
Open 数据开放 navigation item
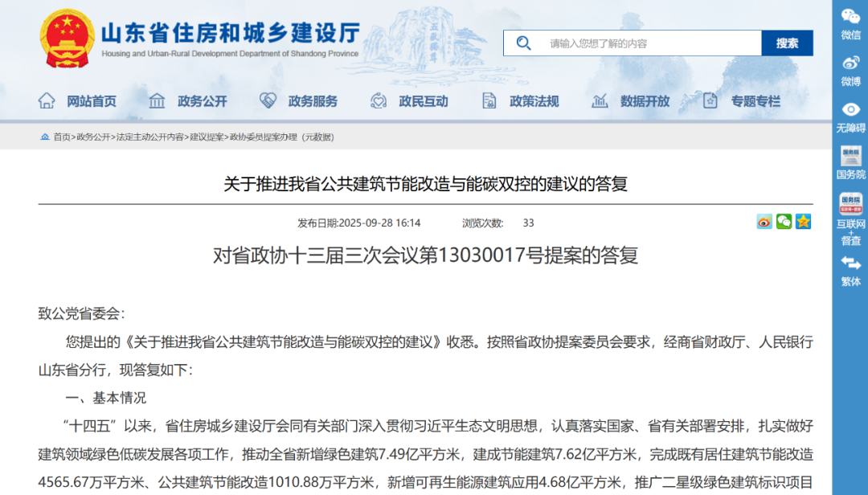tap(631, 101)
